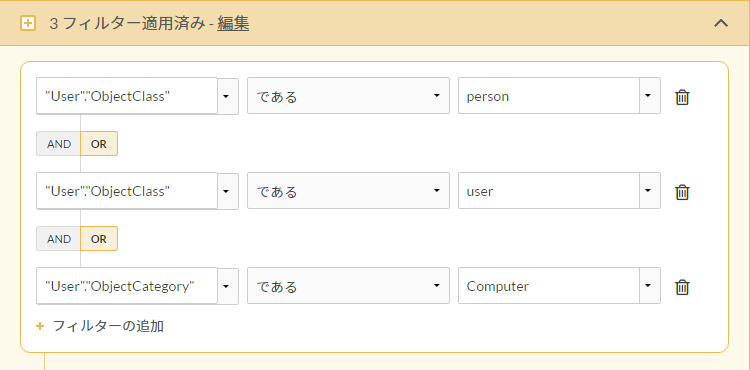Open the "User"."ObjectCategory" field dropdown arrow

[x=228, y=286]
